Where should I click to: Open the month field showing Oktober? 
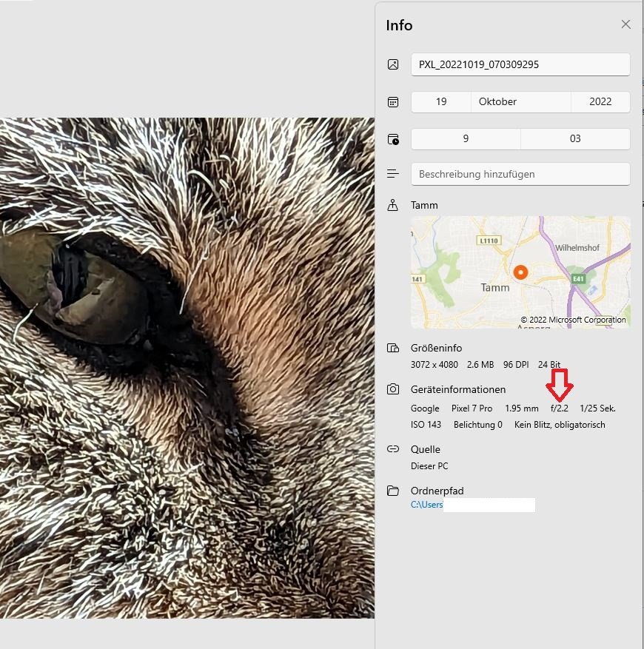(x=520, y=101)
